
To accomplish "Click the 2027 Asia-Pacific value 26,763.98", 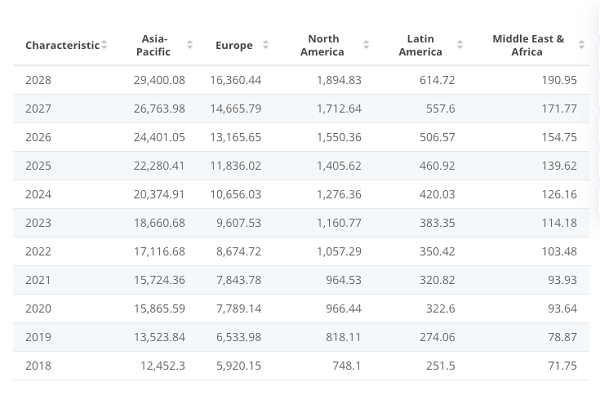I will pos(159,109).
